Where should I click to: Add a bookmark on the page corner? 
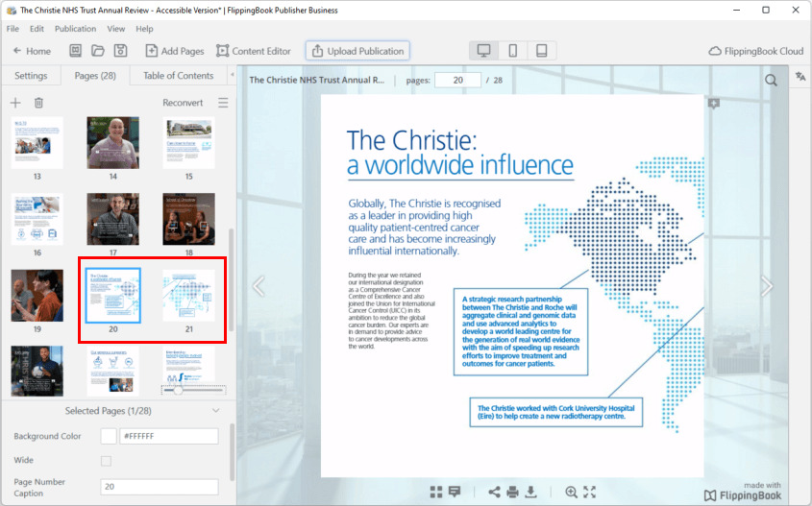tap(714, 104)
